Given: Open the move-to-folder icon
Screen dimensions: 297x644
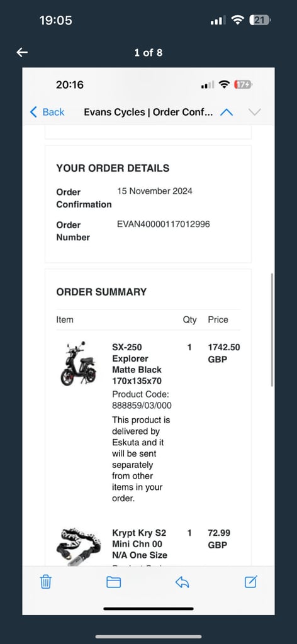Looking at the screenshot, I should (x=113, y=582).
